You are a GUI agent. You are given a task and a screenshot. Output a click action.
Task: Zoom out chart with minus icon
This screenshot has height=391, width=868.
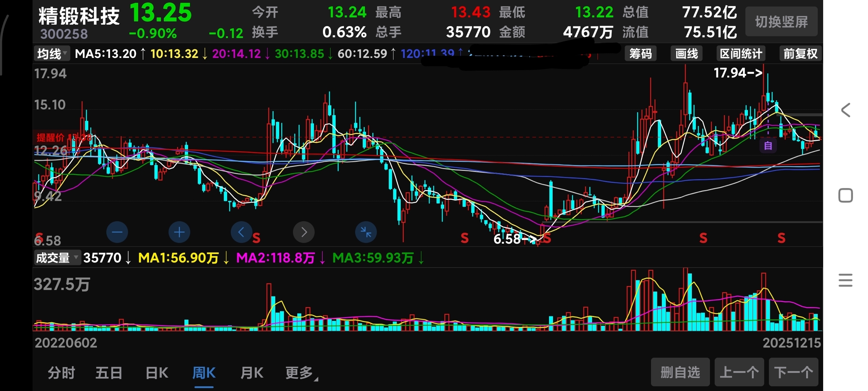coord(117,232)
